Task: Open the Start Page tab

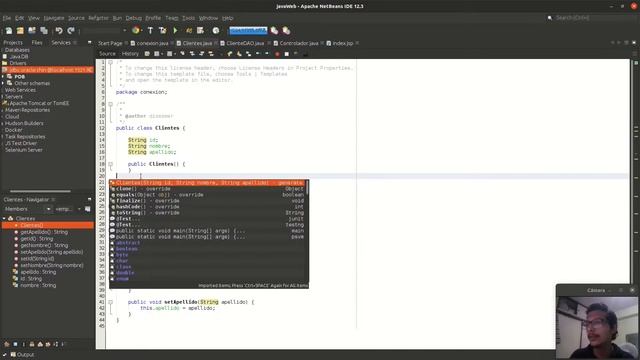Action: pyautogui.click(x=110, y=43)
